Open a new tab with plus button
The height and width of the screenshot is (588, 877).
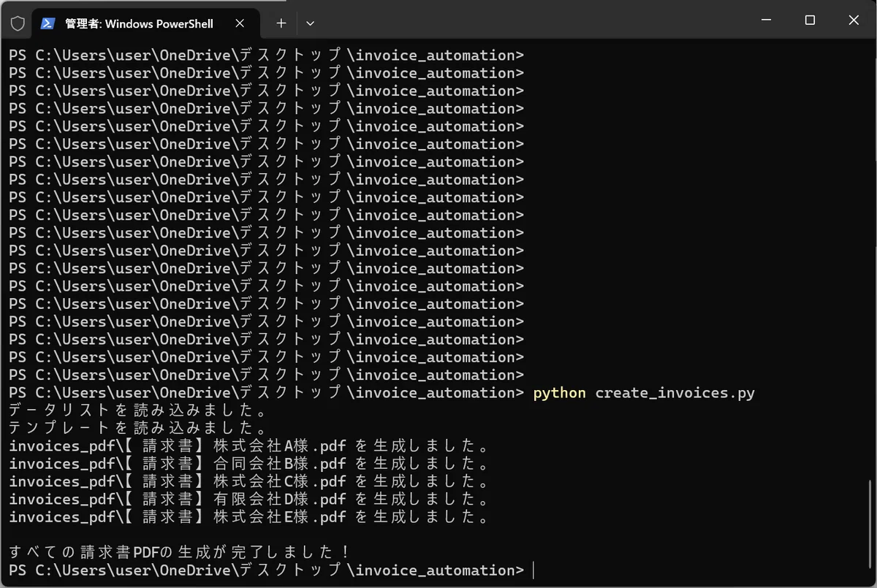[x=281, y=23]
